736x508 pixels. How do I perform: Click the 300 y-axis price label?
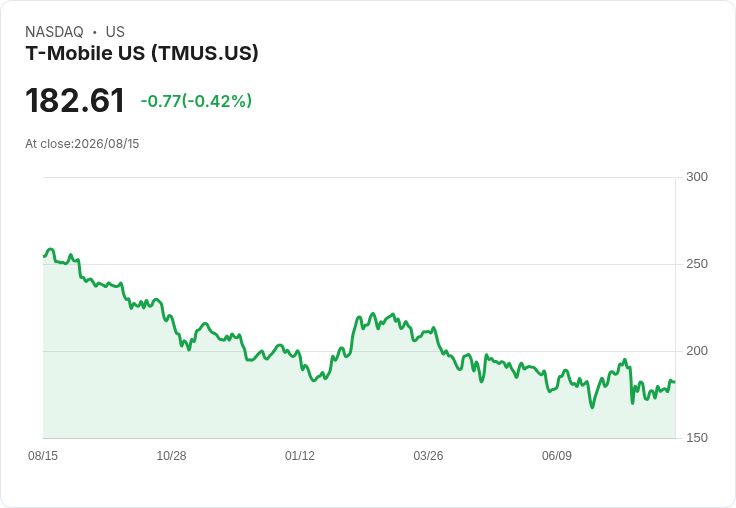click(x=697, y=177)
